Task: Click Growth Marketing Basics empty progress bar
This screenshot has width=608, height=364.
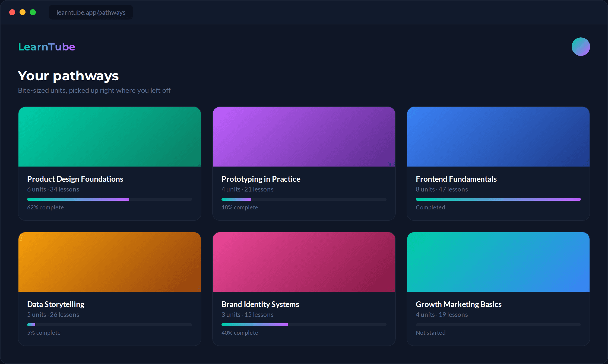Action: [498, 325]
